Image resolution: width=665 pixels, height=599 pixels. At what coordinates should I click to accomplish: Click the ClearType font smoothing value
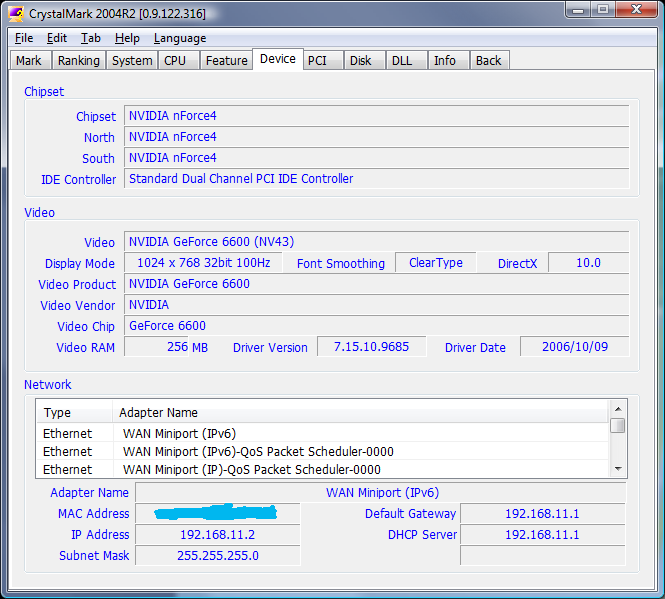pos(436,263)
